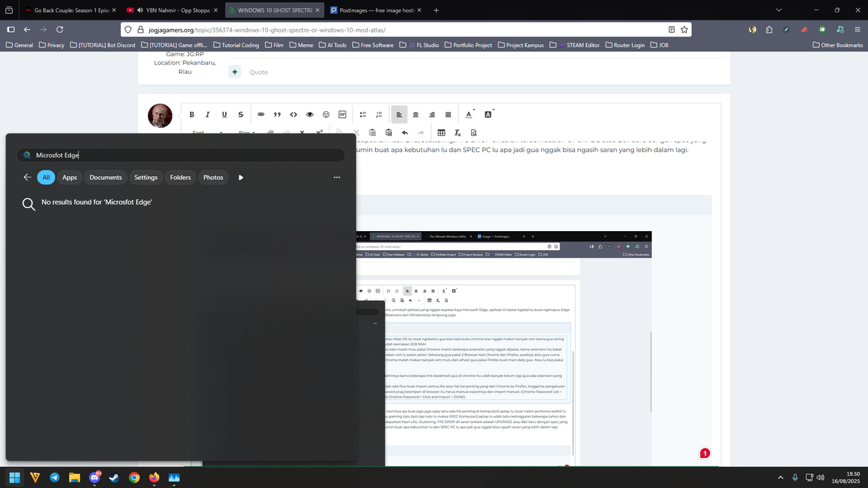Click the Windows search text field
Screen dimensions: 868x488
(x=181, y=155)
